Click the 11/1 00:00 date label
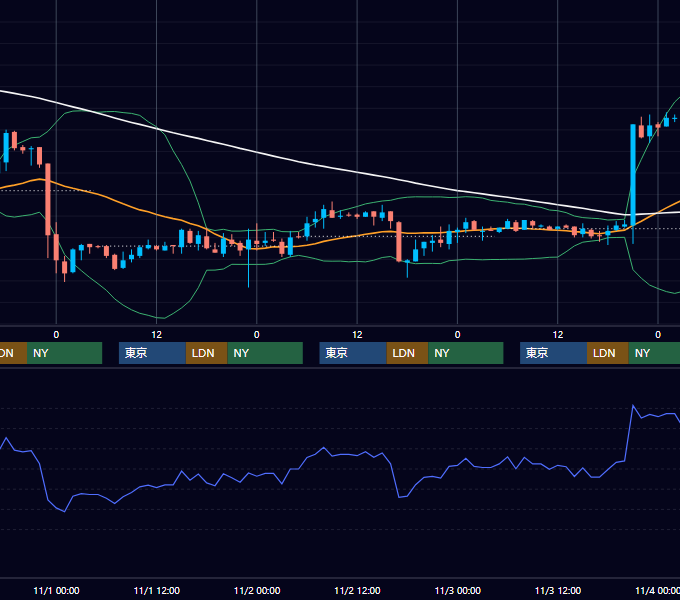This screenshot has height=600, width=680. 56,590
